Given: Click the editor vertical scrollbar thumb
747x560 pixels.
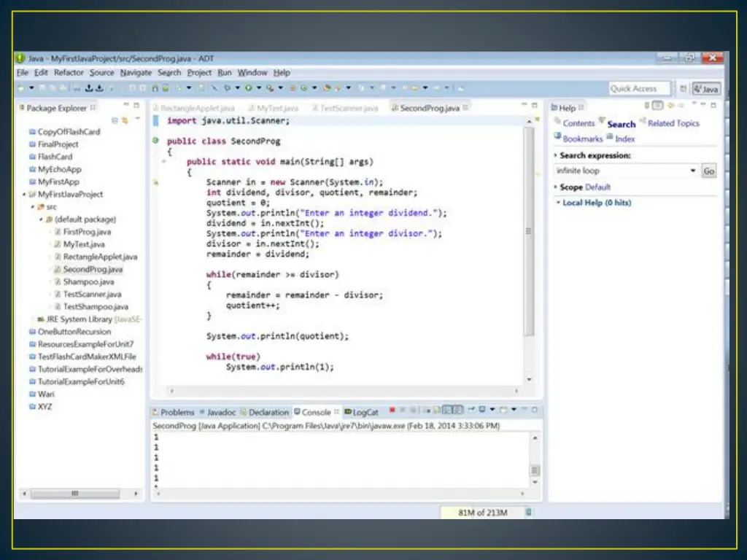Looking at the screenshot, I should [x=528, y=231].
